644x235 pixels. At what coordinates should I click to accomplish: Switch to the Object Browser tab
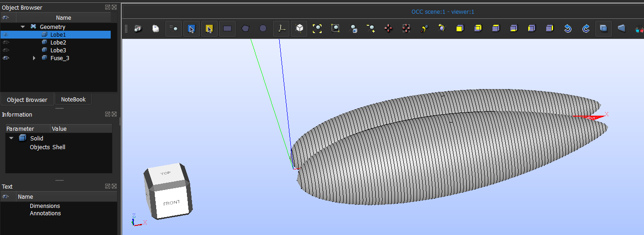point(27,100)
